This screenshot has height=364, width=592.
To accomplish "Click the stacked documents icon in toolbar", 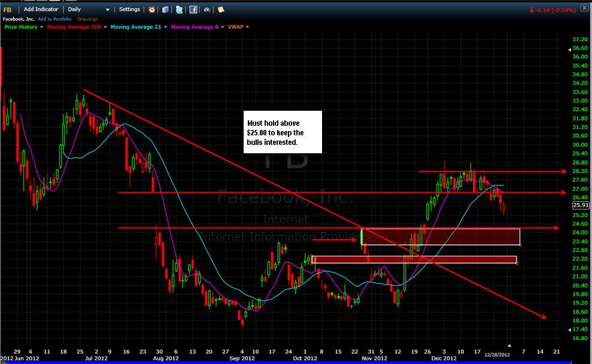I will [165, 10].
